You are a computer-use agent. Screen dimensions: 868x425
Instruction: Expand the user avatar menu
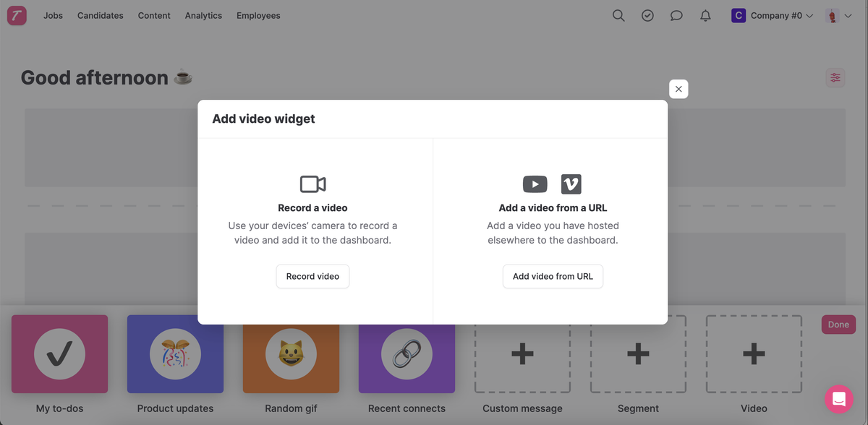[838, 15]
